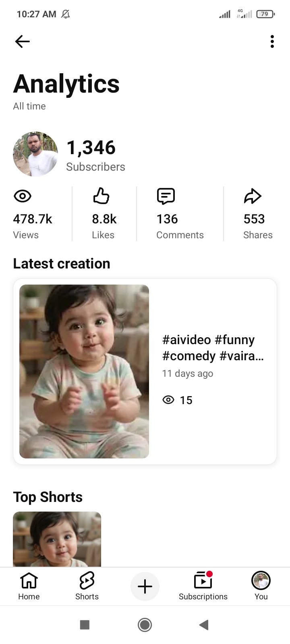Tap the Comments speech bubble icon

pyautogui.click(x=166, y=196)
